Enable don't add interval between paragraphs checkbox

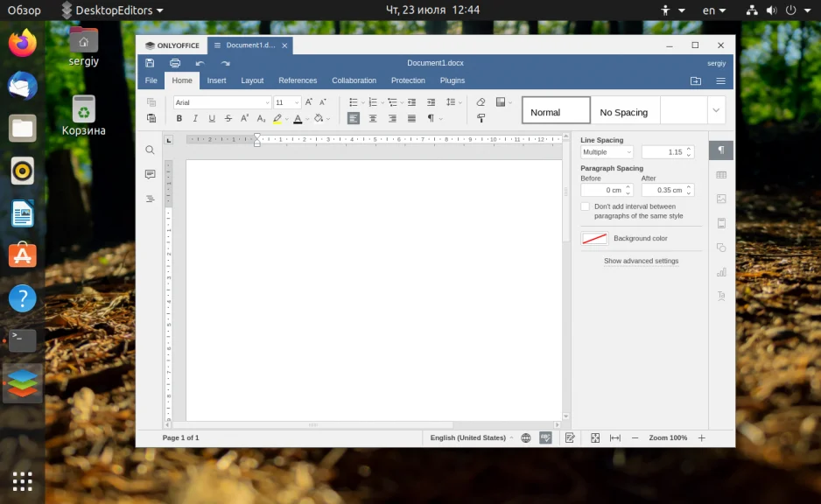click(586, 206)
